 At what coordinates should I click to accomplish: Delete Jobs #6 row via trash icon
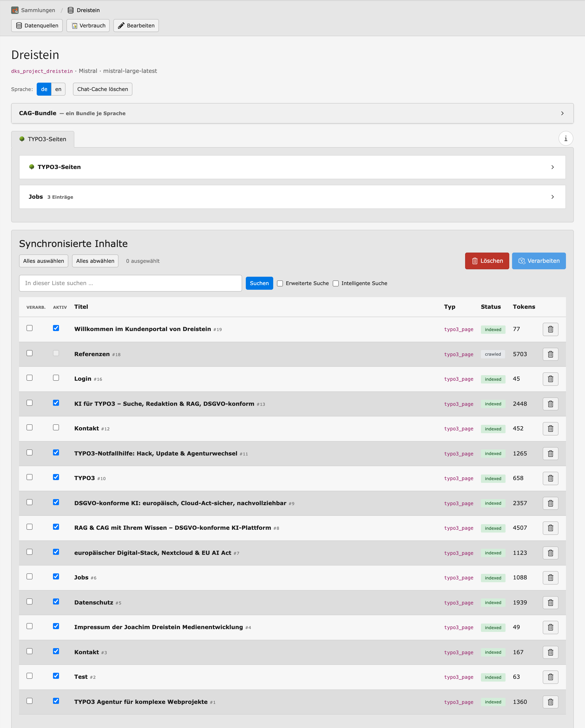click(x=550, y=578)
